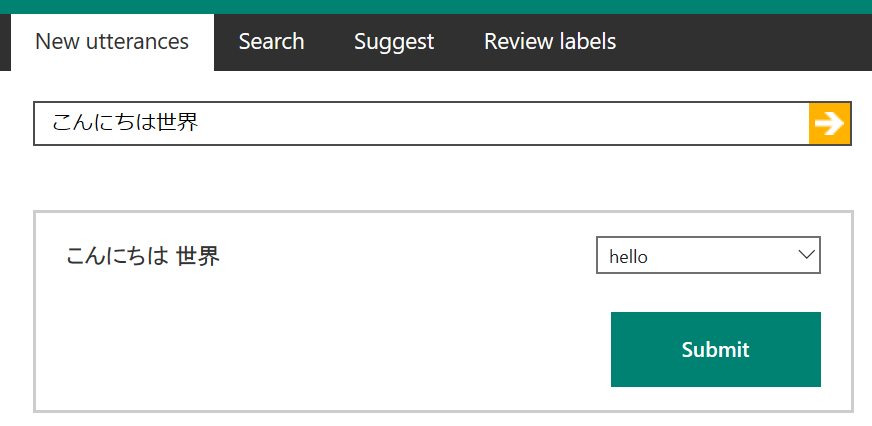Viewport: 872px width, 426px height.
Task: Open the hello intent dropdown
Action: [x=708, y=255]
